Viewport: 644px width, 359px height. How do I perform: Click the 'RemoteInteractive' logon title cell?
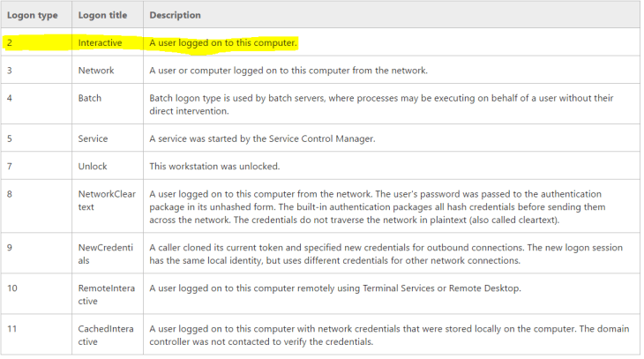click(105, 295)
